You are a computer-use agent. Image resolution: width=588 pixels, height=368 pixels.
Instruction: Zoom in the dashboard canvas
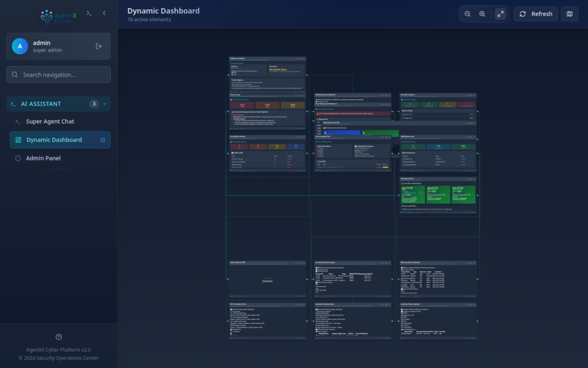click(x=482, y=14)
